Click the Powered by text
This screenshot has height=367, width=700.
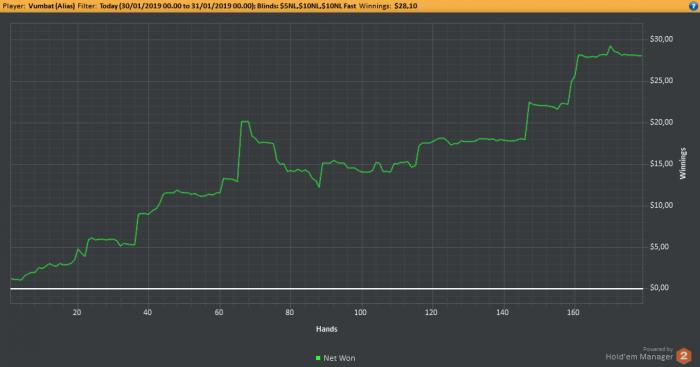658,349
